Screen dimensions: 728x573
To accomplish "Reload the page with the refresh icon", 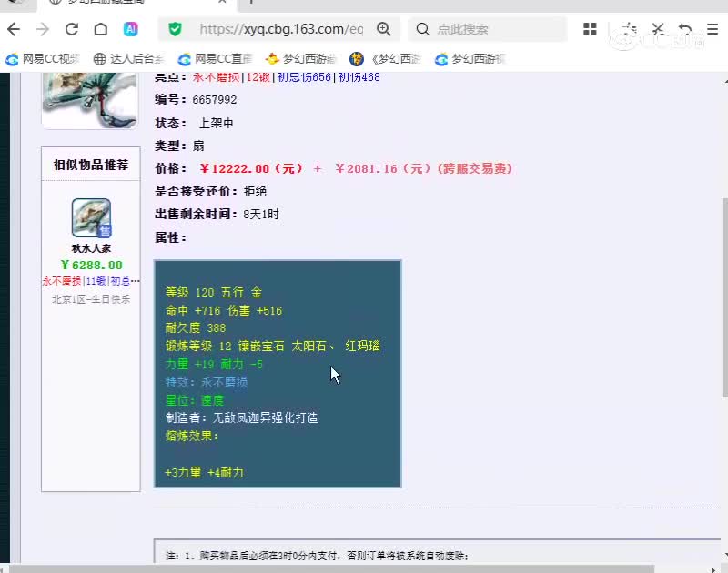I will pyautogui.click(x=72, y=30).
